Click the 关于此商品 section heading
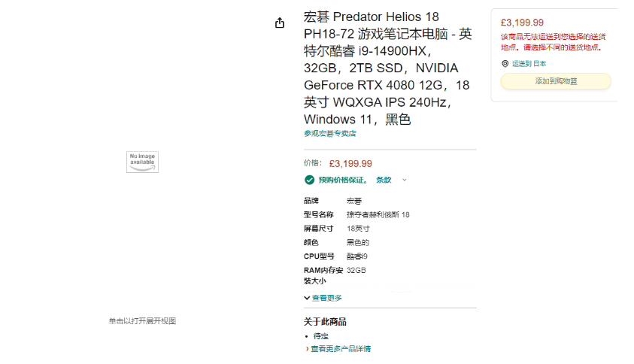 tap(325, 322)
